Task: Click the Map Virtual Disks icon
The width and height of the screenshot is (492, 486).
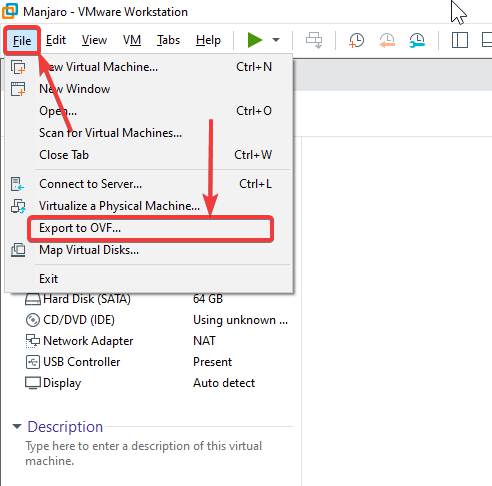Action: point(18,250)
